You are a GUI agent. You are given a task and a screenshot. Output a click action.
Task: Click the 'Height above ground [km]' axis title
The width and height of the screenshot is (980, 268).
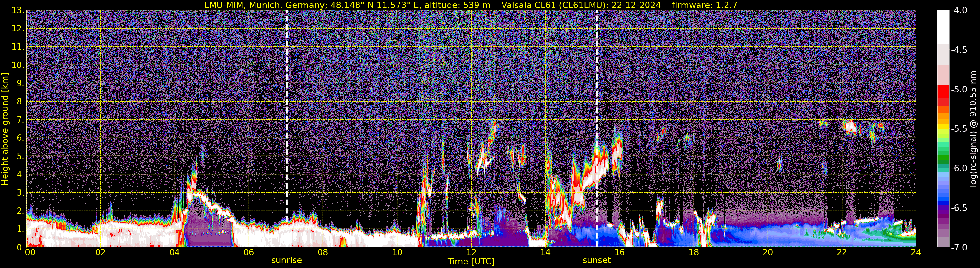pyautogui.click(x=5, y=129)
